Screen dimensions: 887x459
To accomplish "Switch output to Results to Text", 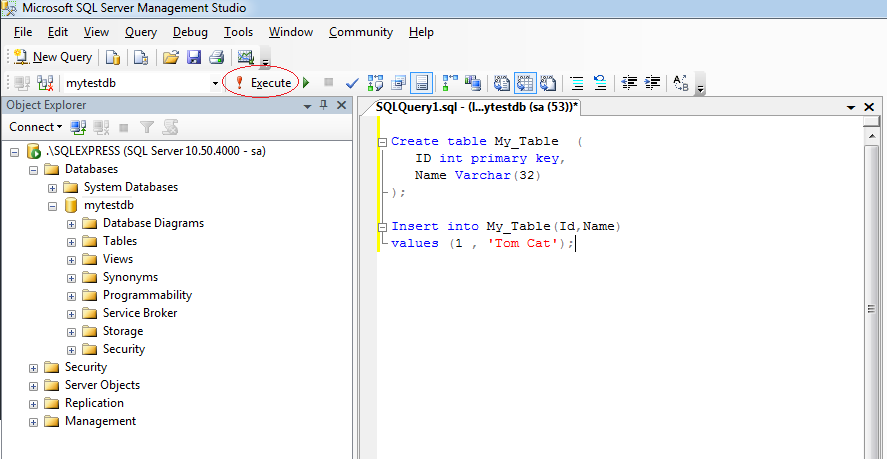I will click(502, 83).
